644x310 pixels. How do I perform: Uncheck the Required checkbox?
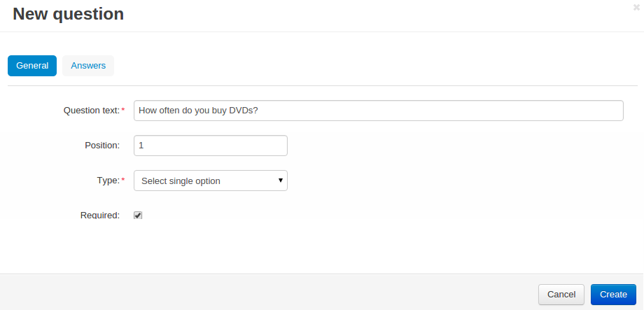click(138, 215)
